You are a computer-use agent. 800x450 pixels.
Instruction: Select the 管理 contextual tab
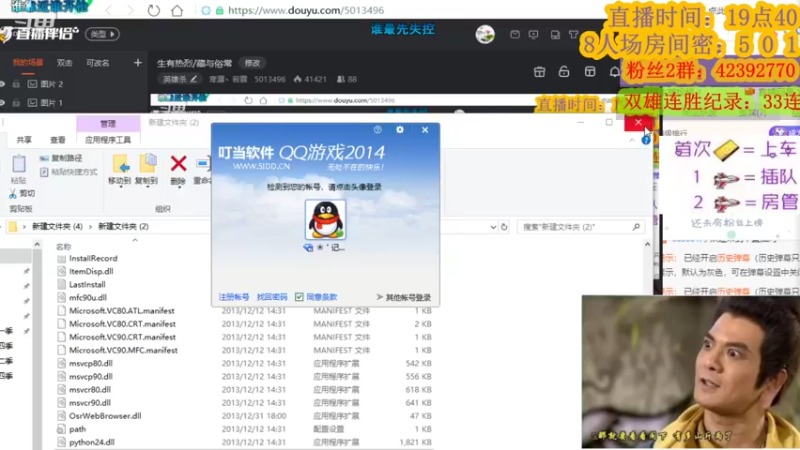point(108,123)
